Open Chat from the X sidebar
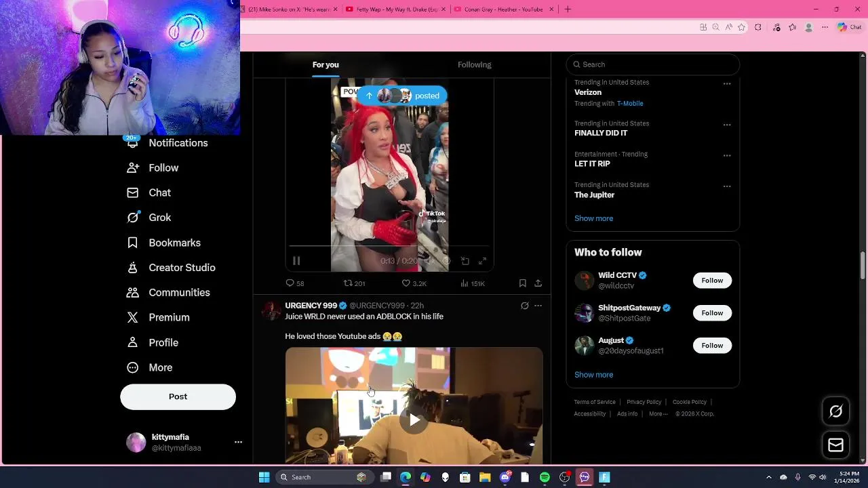 coord(149,192)
